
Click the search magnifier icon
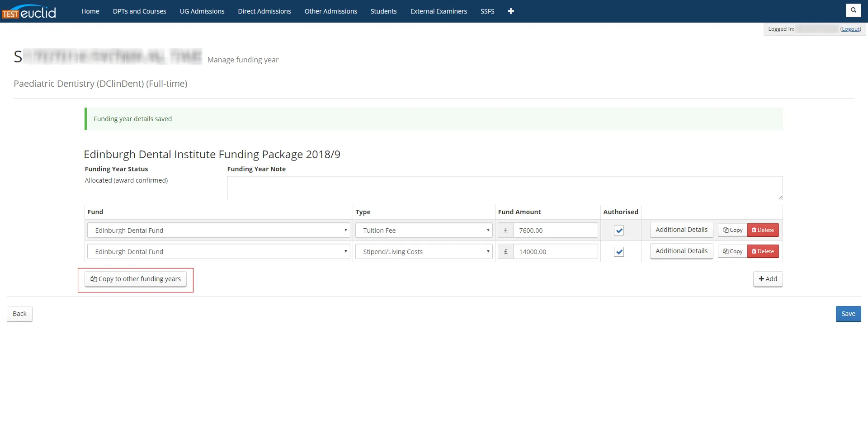pos(853,10)
